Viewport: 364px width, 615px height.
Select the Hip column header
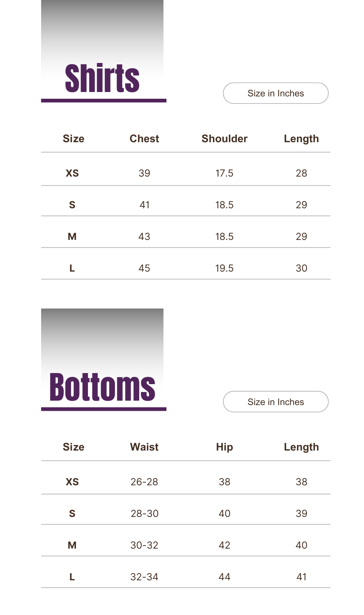224,447
